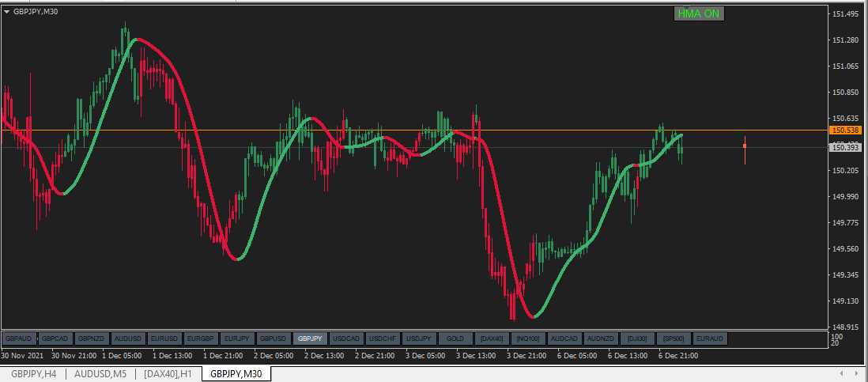The height and width of the screenshot is (382, 868).
Task: Open the [DAX40],H1 chart tab
Action: [168, 374]
